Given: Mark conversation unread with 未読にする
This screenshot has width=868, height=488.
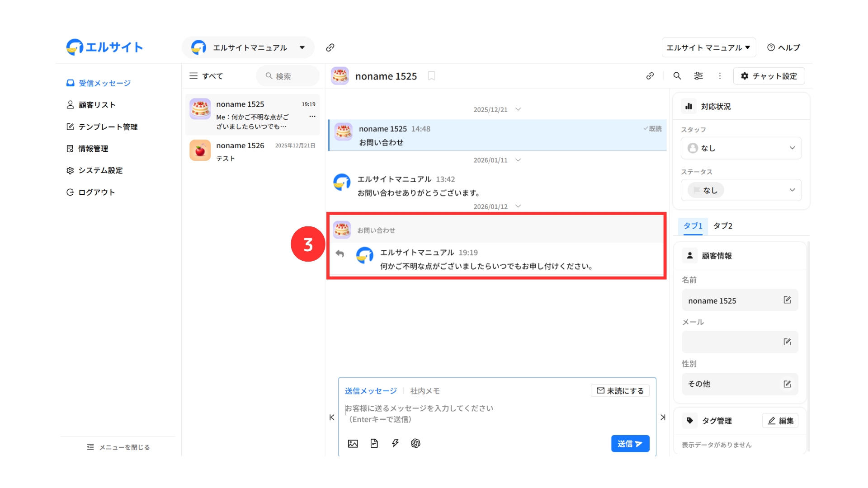Looking at the screenshot, I should (x=620, y=391).
